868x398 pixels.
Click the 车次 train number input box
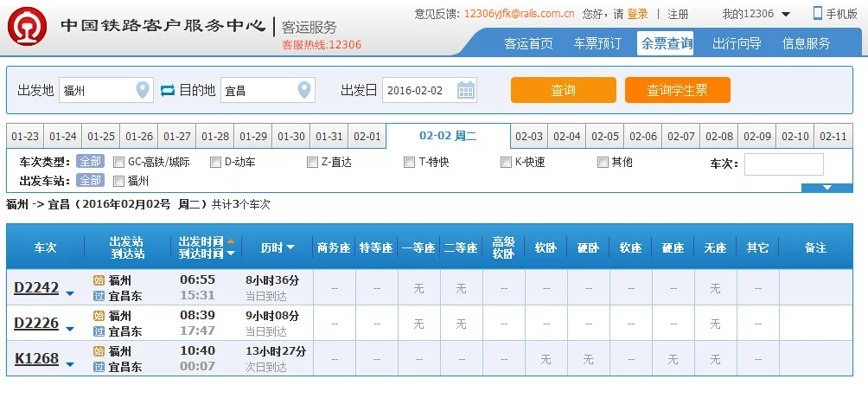tap(784, 164)
